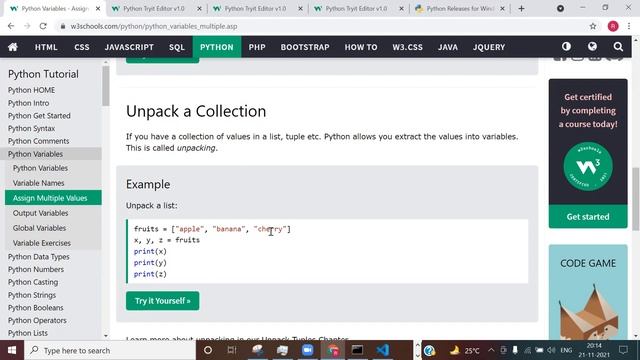Open Python Intro sidebar link
The image size is (640, 360).
click(28, 103)
